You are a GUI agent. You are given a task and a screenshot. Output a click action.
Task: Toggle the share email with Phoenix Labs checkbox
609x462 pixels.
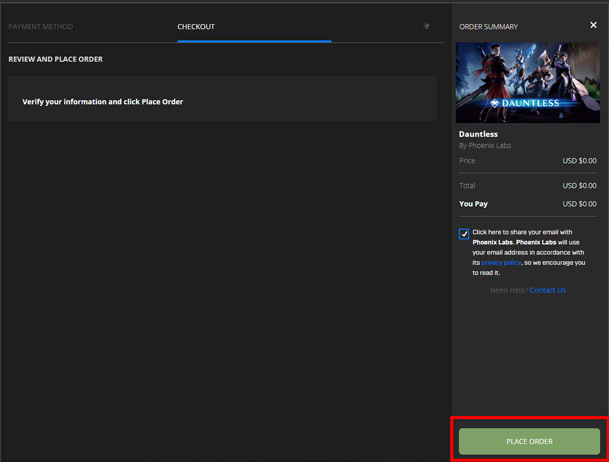465,234
